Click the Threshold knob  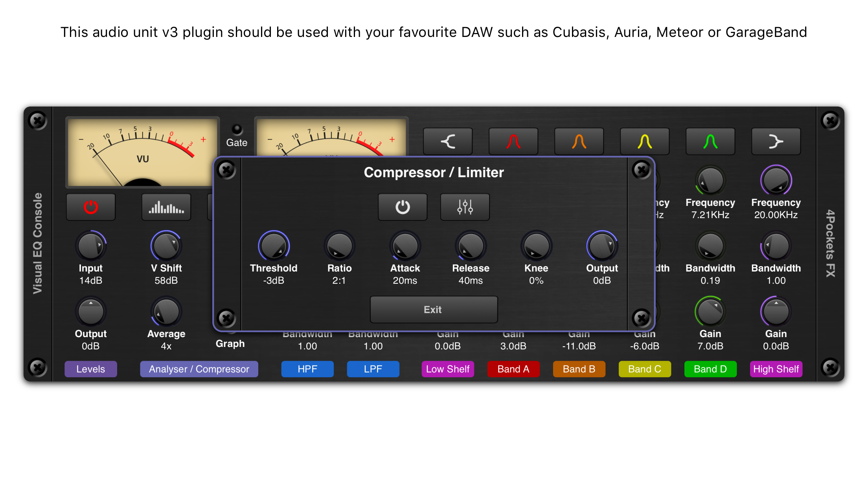[274, 246]
